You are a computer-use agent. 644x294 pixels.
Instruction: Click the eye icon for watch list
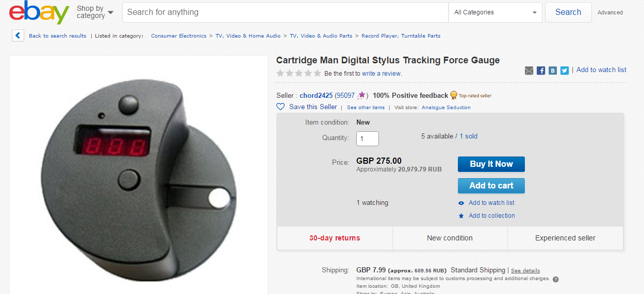pyautogui.click(x=461, y=203)
